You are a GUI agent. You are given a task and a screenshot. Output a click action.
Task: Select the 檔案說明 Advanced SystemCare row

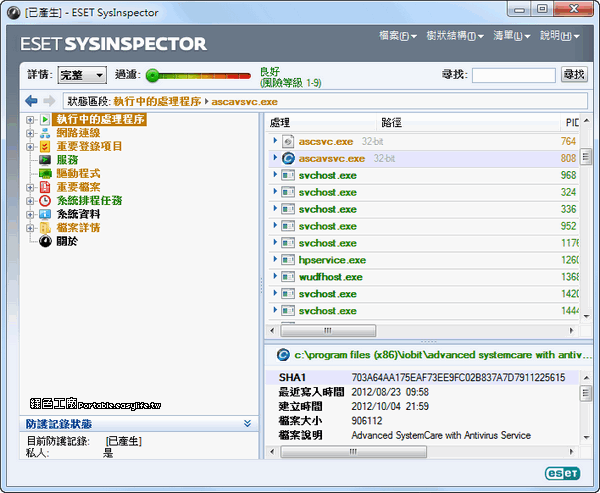coord(423,435)
